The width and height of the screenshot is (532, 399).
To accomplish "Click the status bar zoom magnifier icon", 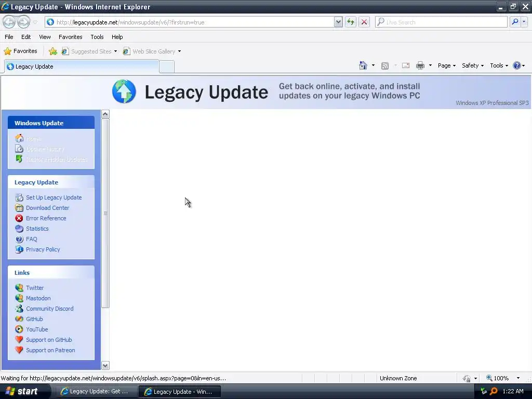I will pos(489,378).
